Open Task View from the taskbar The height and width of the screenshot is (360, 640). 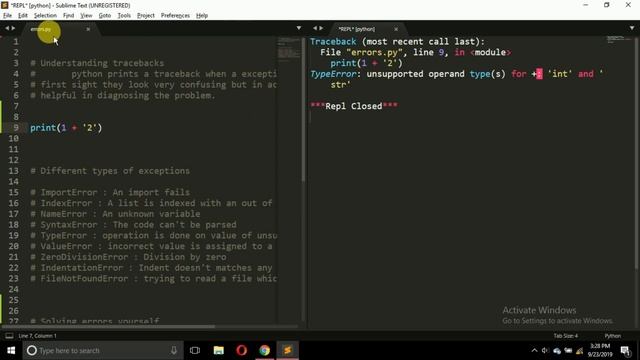[195, 350]
